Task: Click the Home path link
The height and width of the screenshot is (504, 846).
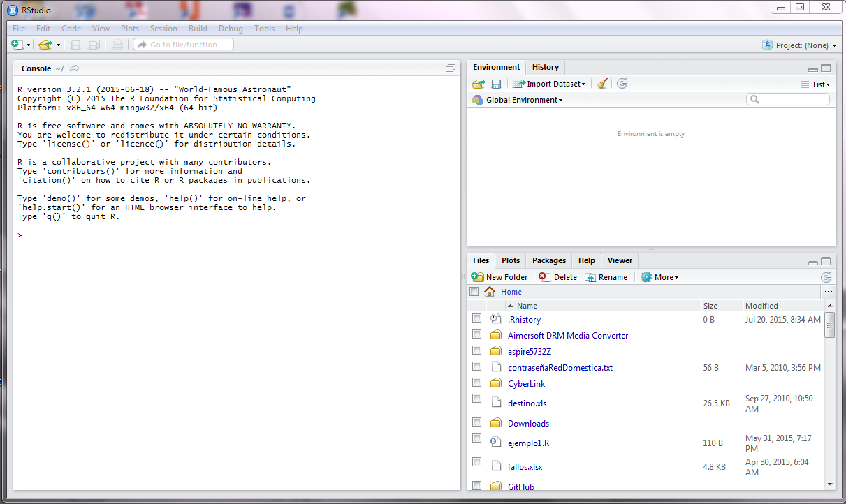Action: [x=511, y=292]
